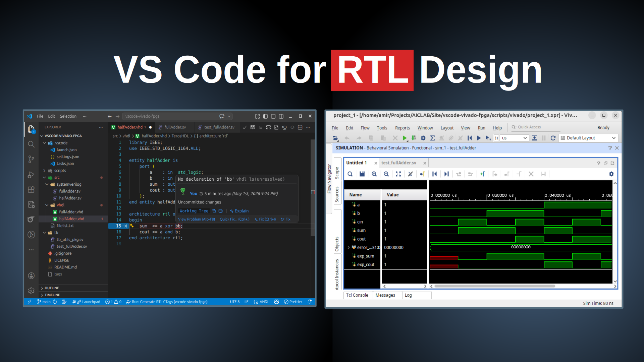Screen dimensions: 644x362
Task: Click Quick Fix link in hover popup
Action: [x=234, y=219]
